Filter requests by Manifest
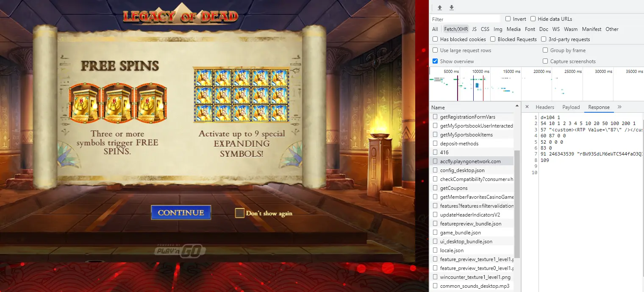 coord(591,29)
